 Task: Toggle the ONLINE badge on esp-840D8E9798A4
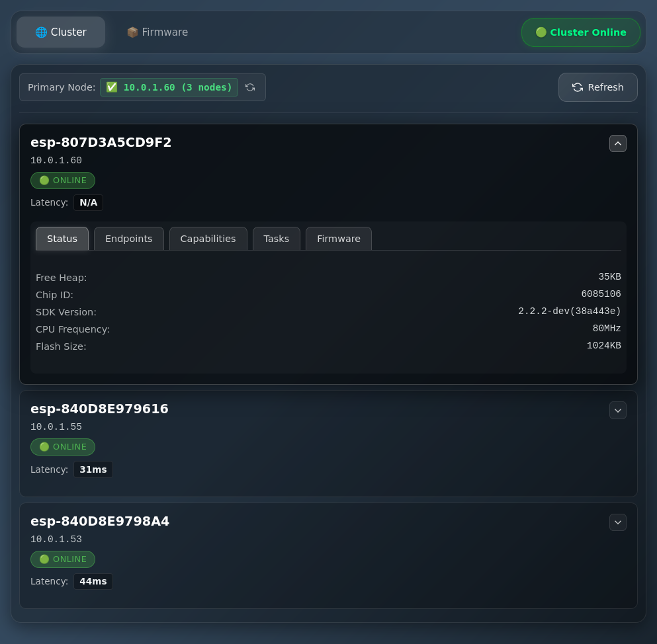[x=63, y=559]
